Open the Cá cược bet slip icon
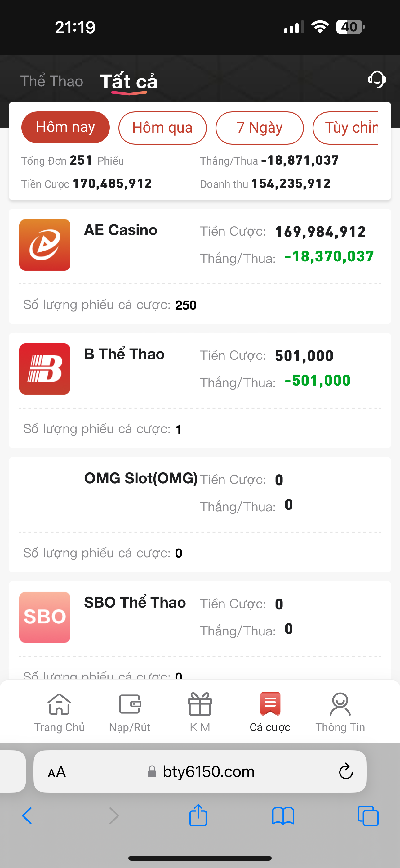 270,704
